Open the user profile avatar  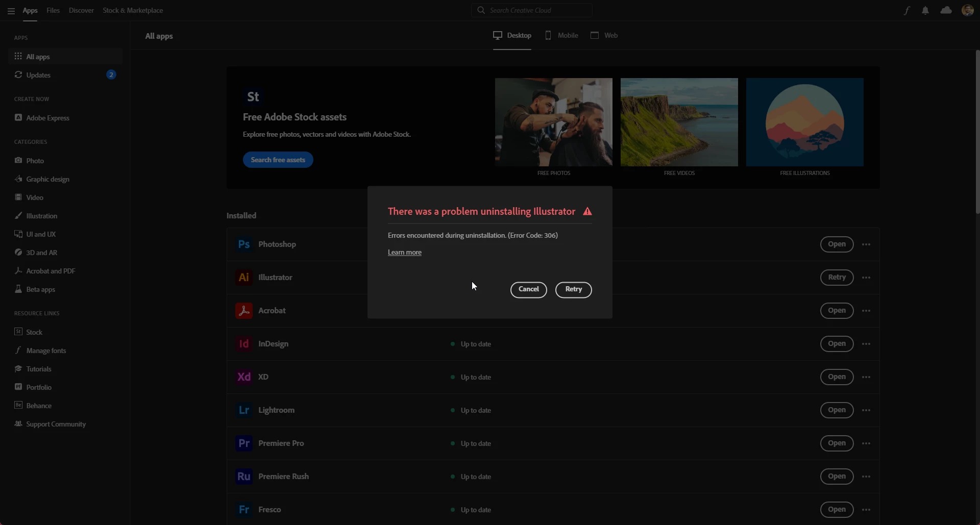(x=967, y=10)
